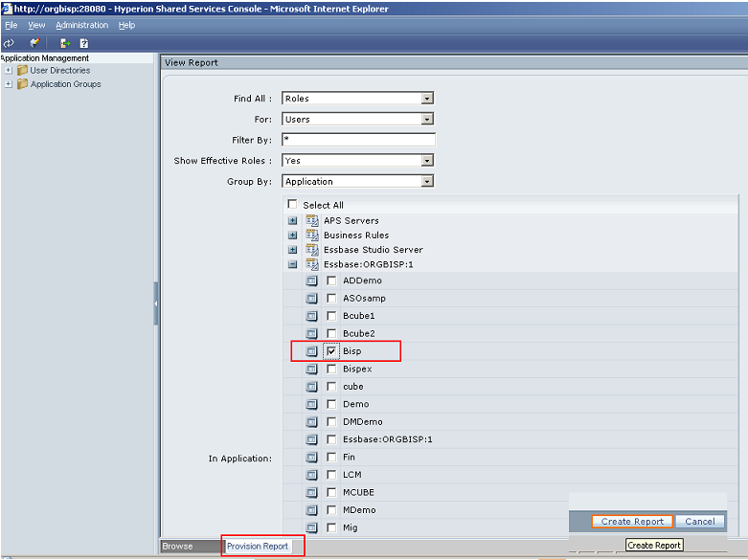Click the checkmark pencil toolbar icon

tap(34, 43)
